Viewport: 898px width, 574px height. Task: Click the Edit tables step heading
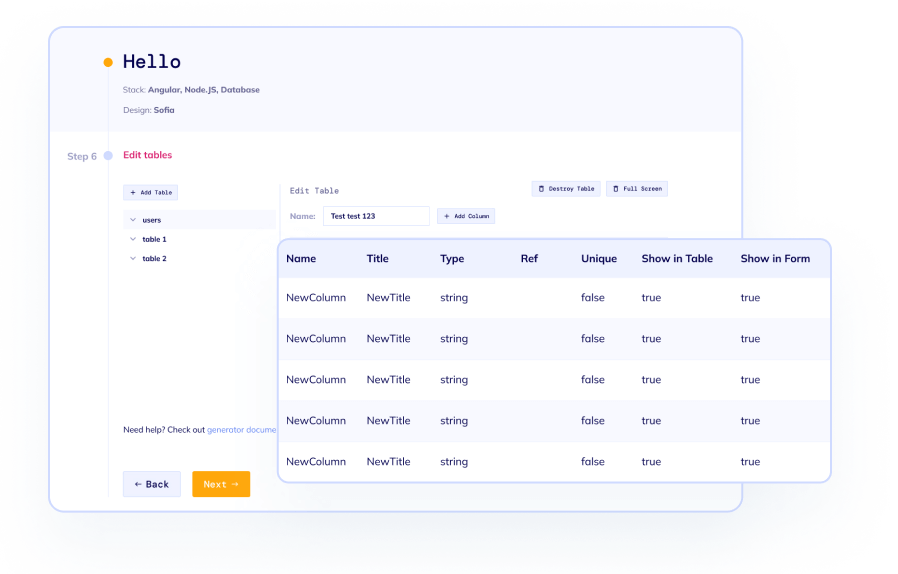pos(147,156)
